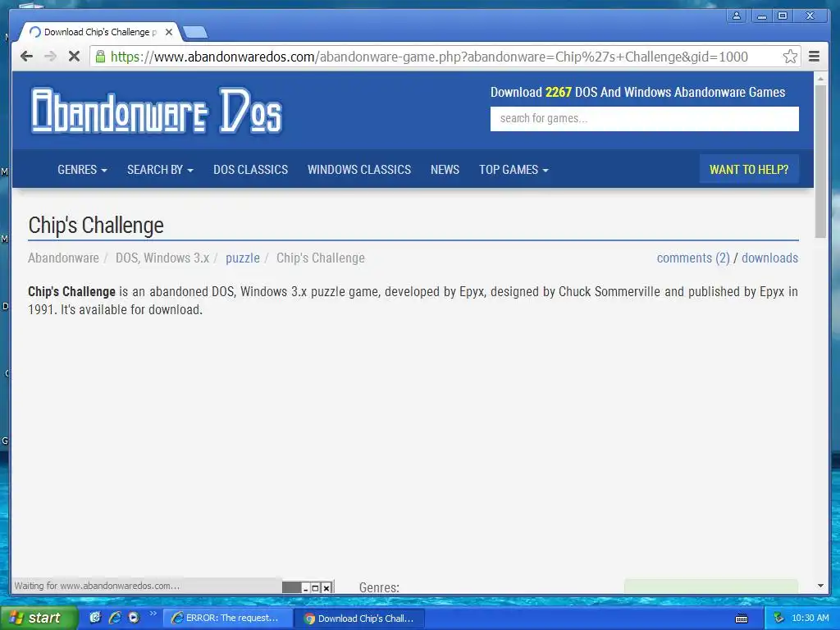Click the Chip's Challenge breadcrumb text
The image size is (840, 630).
pos(321,258)
